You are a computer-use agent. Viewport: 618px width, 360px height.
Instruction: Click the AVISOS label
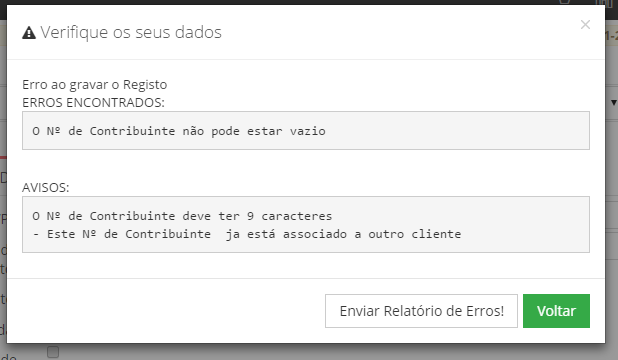[x=46, y=187]
